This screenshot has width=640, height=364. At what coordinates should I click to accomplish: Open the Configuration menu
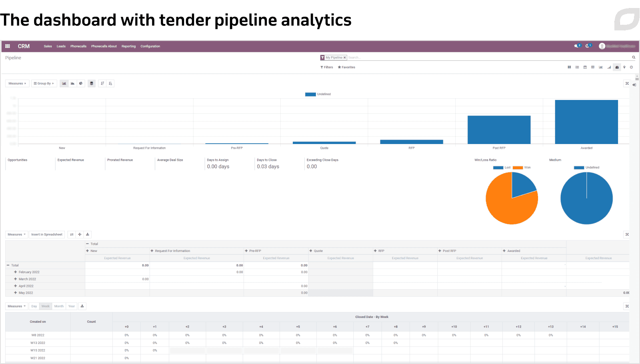pos(150,46)
